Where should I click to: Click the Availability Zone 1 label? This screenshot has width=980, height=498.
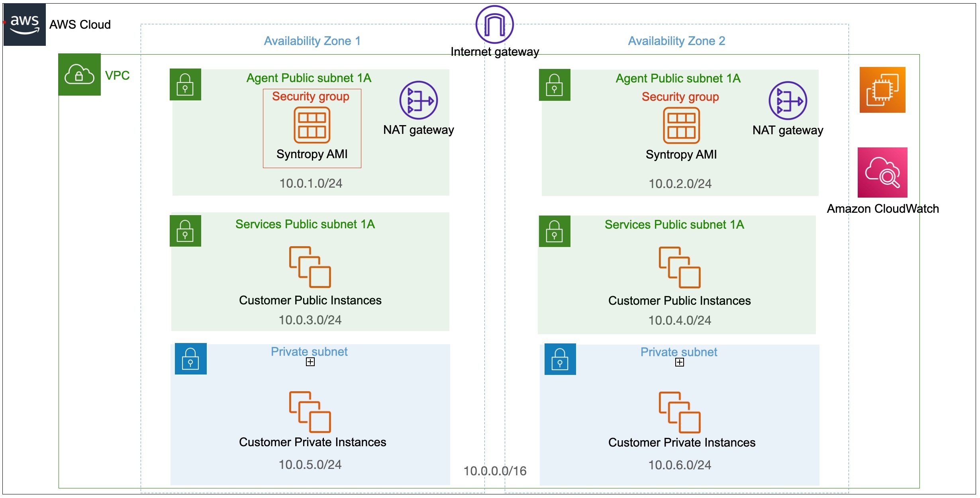tap(312, 41)
